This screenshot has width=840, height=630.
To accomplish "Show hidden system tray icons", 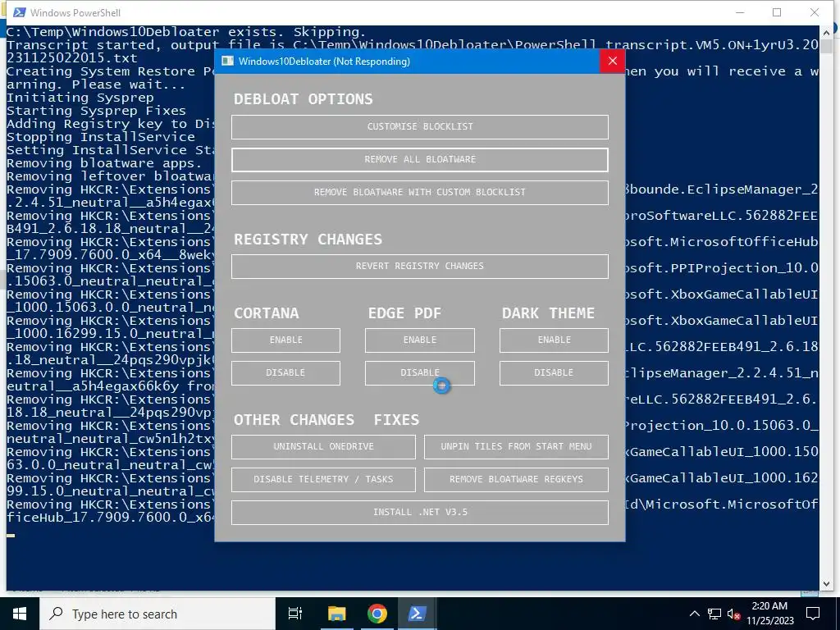I will pyautogui.click(x=694, y=614).
